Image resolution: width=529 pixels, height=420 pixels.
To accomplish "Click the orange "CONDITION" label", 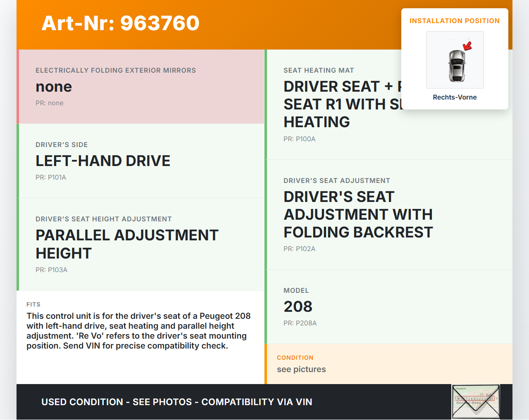I will pyautogui.click(x=295, y=358).
